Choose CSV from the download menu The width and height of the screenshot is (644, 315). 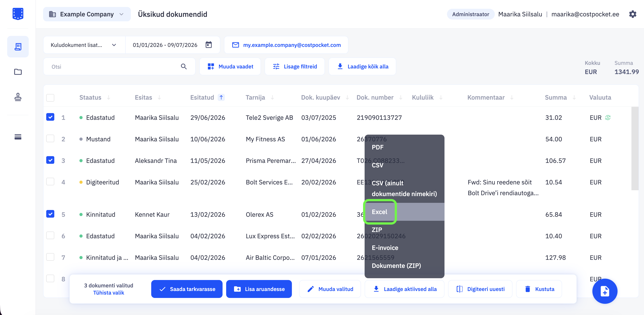pos(404,165)
